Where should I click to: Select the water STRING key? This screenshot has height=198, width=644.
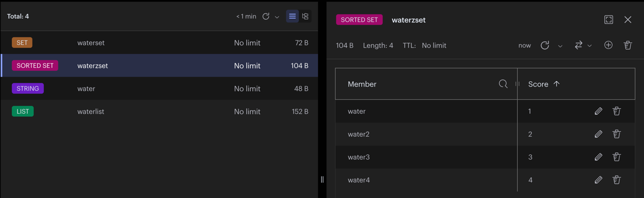159,89
